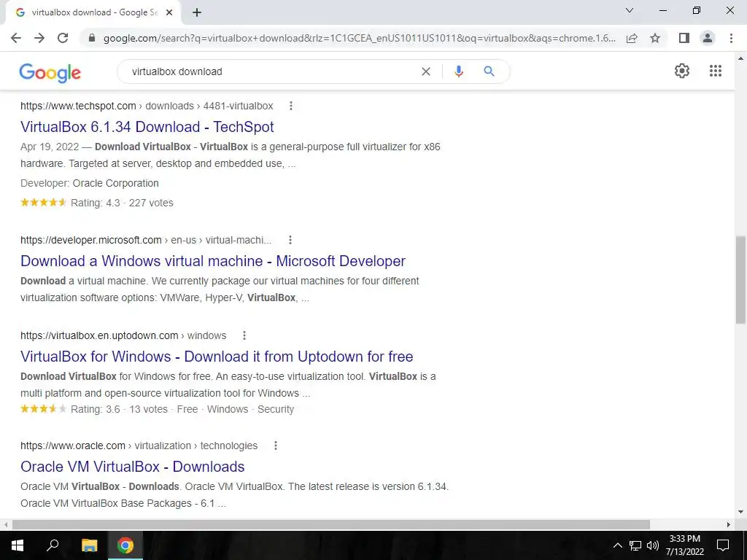Viewport: 747px width, 560px height.
Task: Click the 'Rating: 3.6 · 13 votes' text
Action: 119,410
